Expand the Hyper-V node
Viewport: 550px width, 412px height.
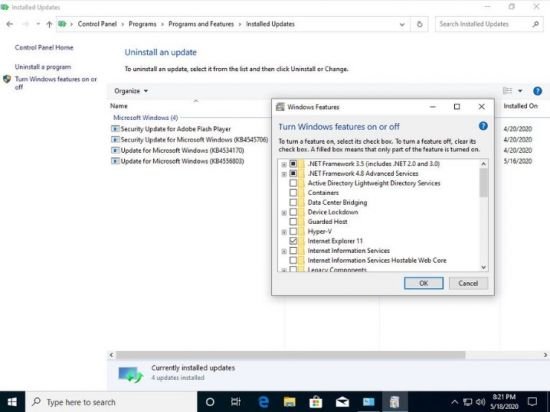pyautogui.click(x=284, y=232)
